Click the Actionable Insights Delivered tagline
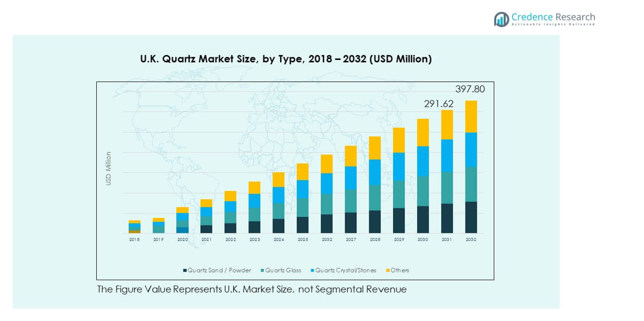The image size is (644, 321). tap(553, 25)
